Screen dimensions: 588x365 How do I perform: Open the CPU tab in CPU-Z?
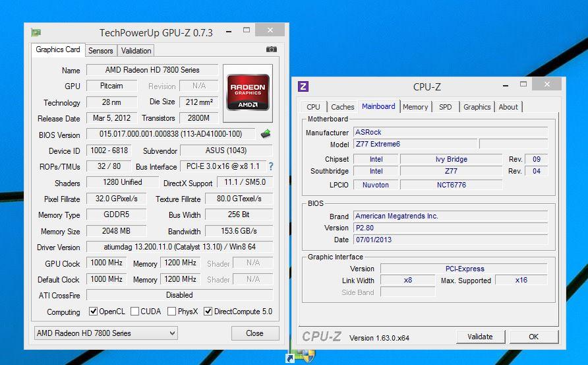[x=314, y=107]
